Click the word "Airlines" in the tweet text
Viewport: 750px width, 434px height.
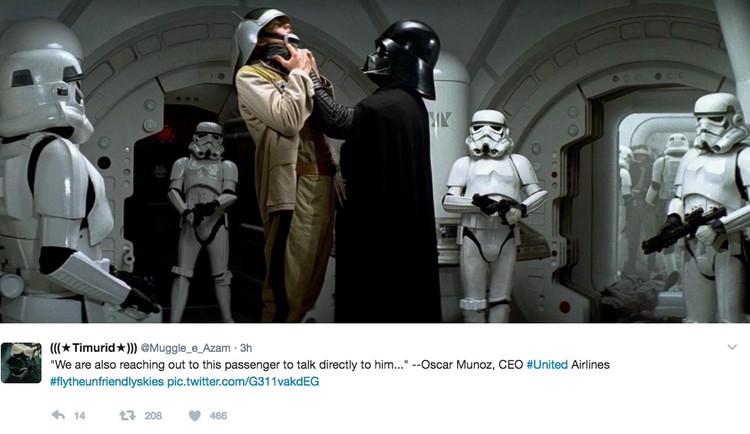coord(590,365)
